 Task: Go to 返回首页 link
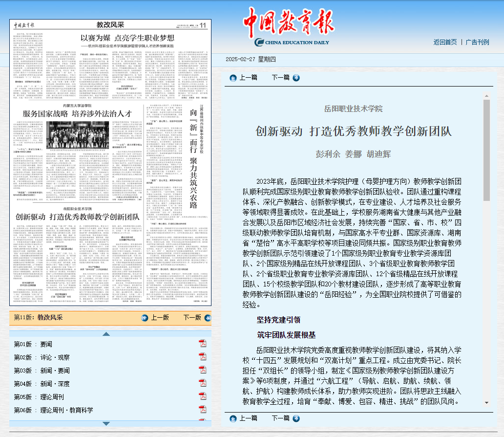pos(445,42)
